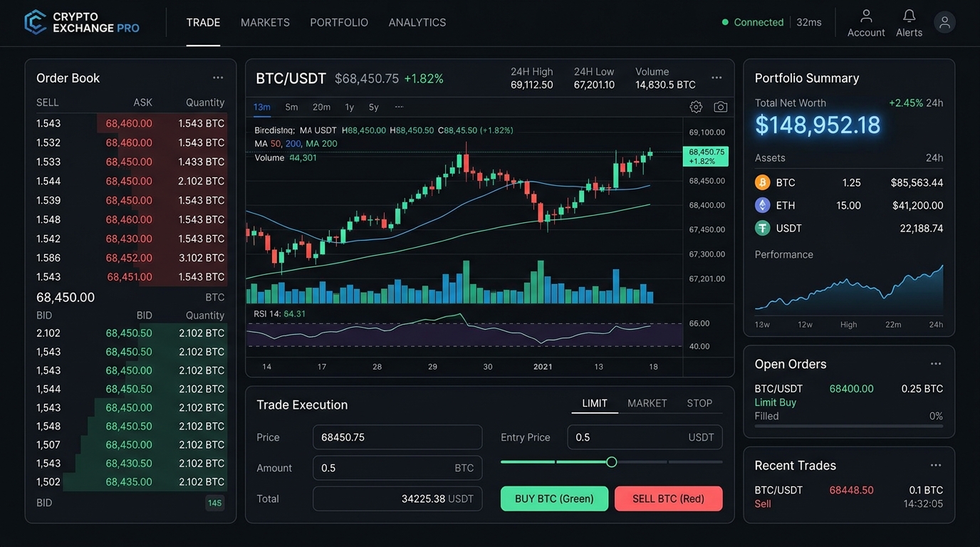
Task: Click the Entry Price input field
Action: (x=645, y=437)
